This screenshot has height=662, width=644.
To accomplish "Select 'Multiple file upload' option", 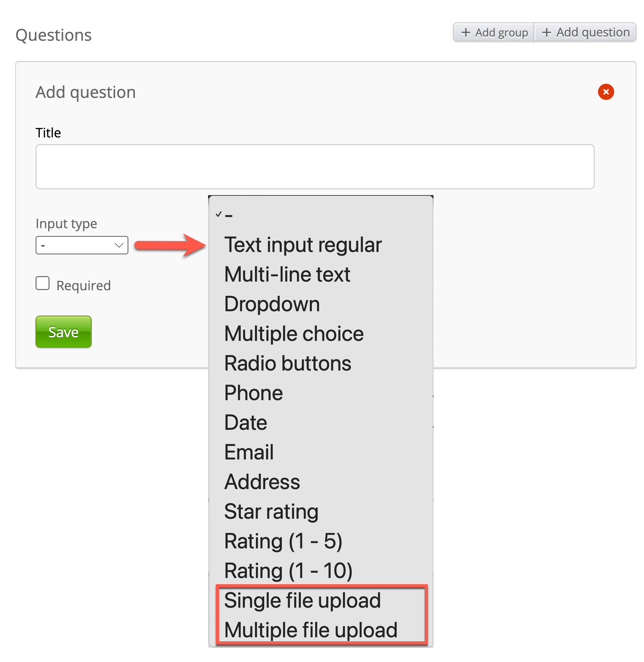I will 311,630.
